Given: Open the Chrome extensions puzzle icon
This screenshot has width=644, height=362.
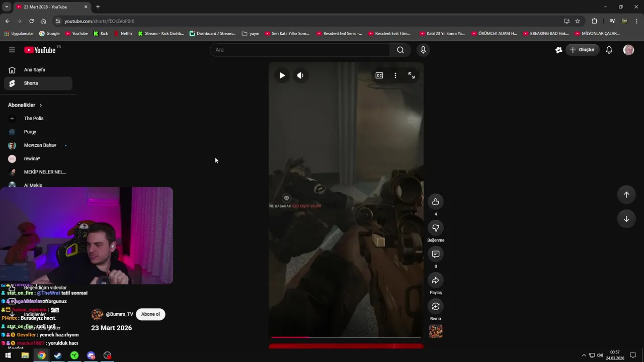Looking at the screenshot, I should tap(594, 21).
